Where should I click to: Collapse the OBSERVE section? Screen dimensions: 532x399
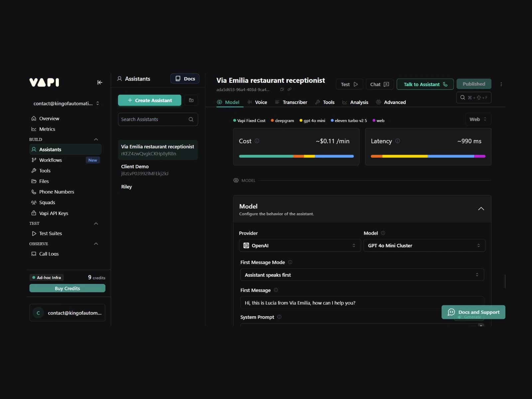[96, 244]
